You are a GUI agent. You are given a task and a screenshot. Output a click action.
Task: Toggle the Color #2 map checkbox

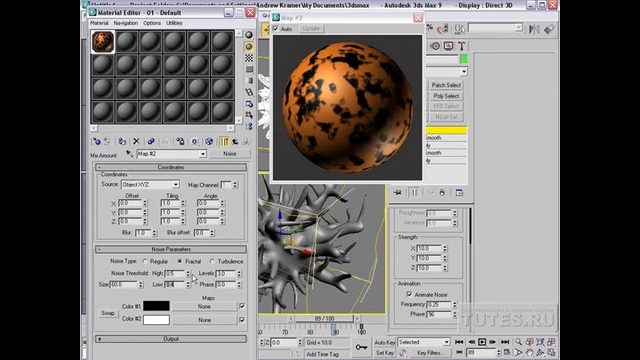pyautogui.click(x=242, y=320)
